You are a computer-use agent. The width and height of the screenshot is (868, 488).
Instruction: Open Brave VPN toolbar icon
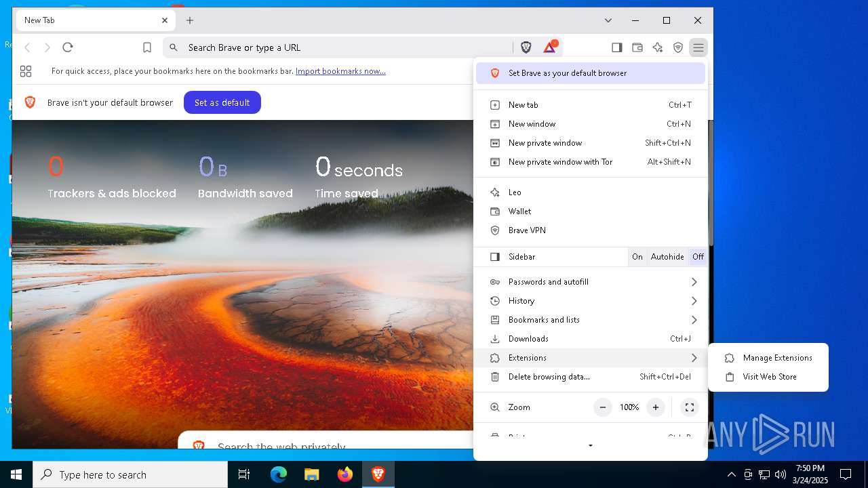677,47
